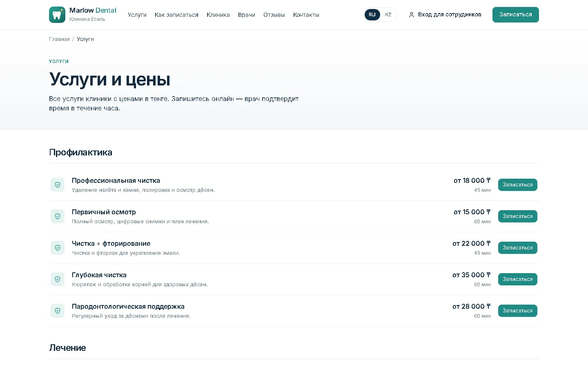Click the Услуги breadcrumb item
The height and width of the screenshot is (368, 588).
click(x=85, y=39)
